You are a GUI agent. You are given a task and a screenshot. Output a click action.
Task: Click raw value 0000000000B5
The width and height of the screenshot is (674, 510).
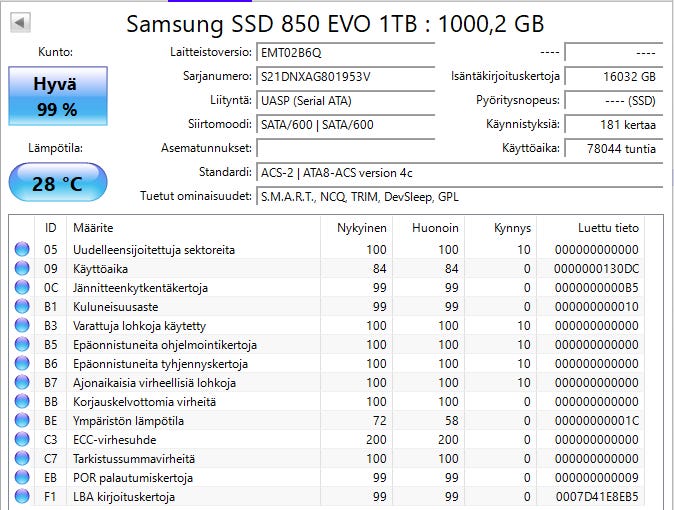pyautogui.click(x=596, y=288)
